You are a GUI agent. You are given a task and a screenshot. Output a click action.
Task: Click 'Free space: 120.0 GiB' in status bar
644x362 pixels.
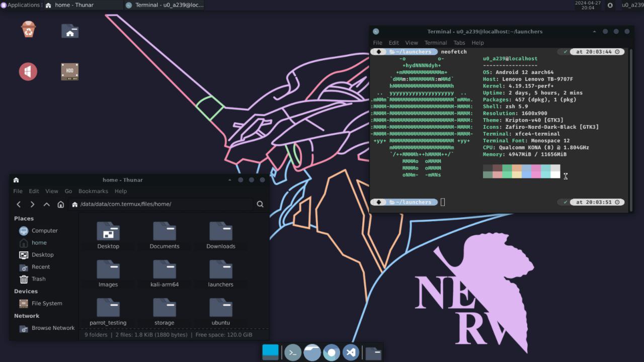(224, 335)
